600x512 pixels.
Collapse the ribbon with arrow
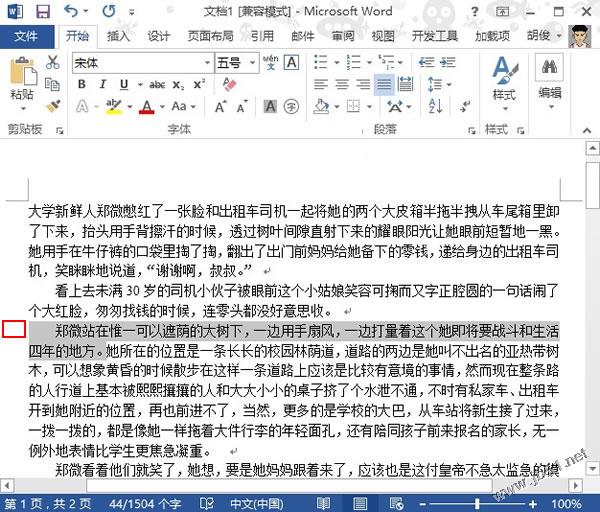point(587,130)
